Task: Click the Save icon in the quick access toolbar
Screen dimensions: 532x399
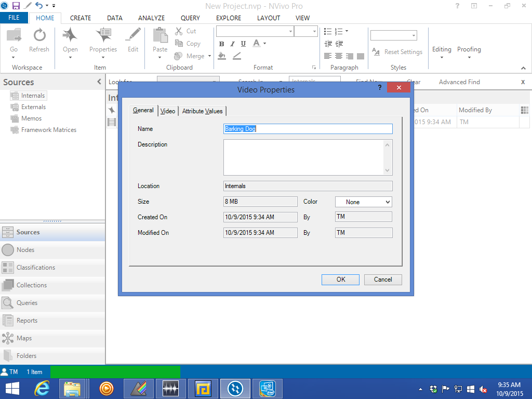Action: click(16, 5)
